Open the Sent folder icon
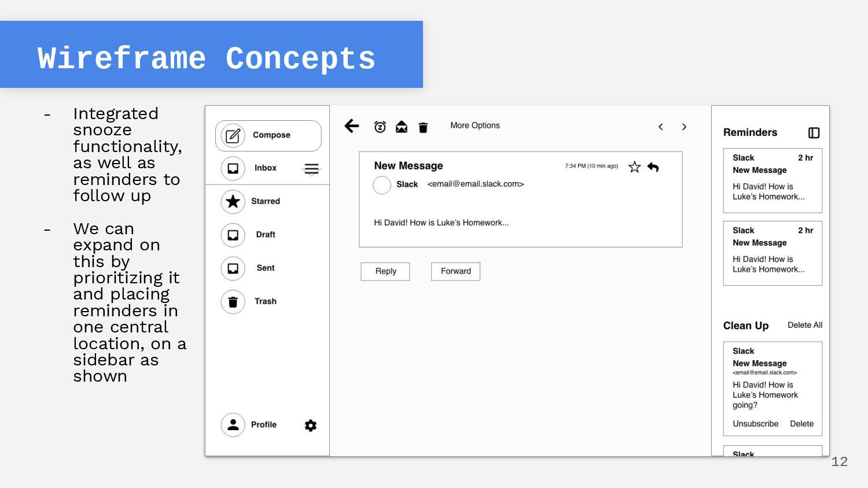This screenshot has width=868, height=488. 233,268
